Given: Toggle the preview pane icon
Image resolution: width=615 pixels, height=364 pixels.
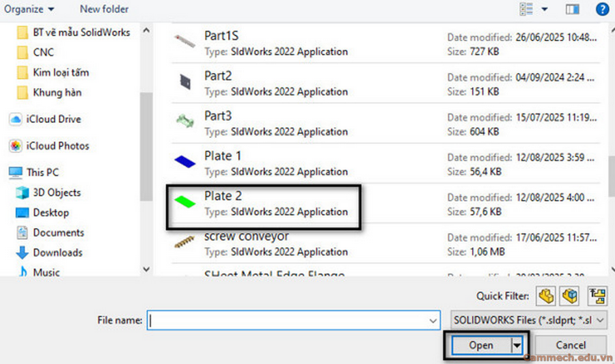Looking at the screenshot, I should coord(572,9).
